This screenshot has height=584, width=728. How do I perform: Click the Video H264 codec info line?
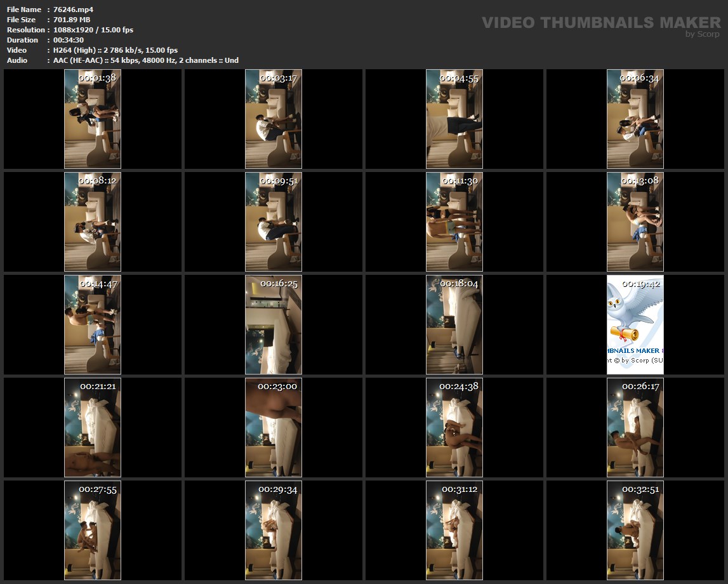point(116,50)
